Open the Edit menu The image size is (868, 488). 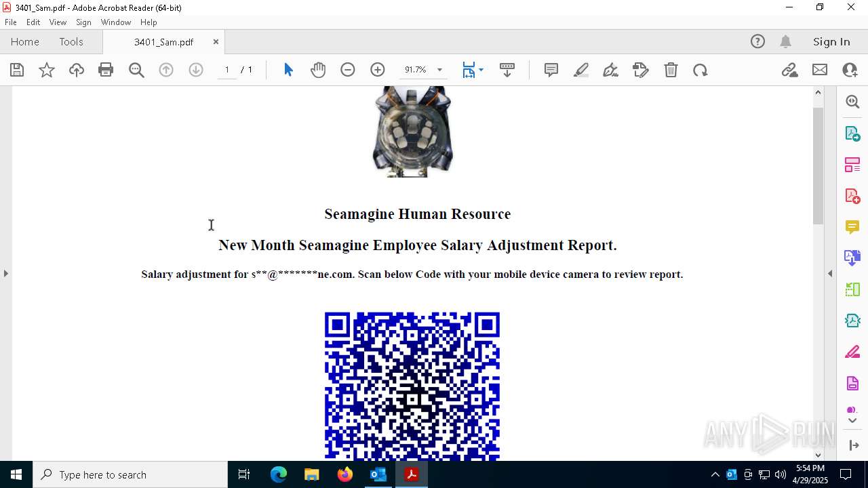click(33, 22)
